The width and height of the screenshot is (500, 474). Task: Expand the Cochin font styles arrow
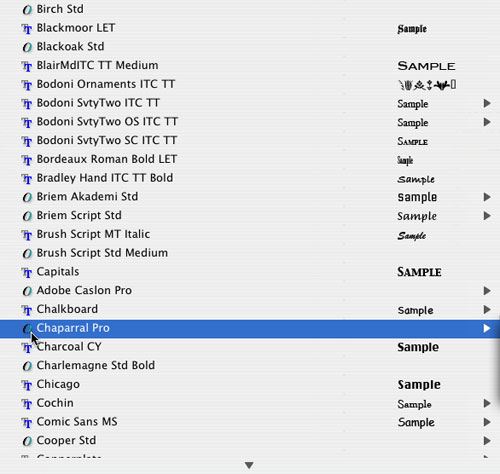(x=487, y=403)
